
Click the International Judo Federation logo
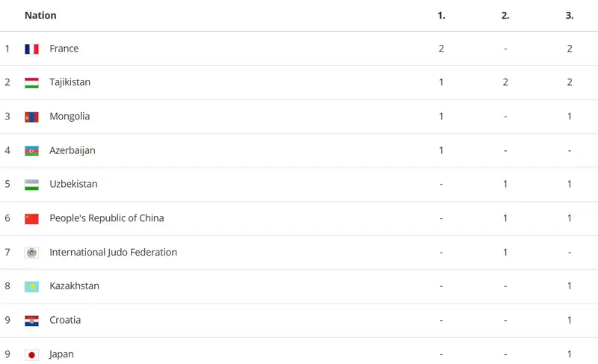point(31,253)
